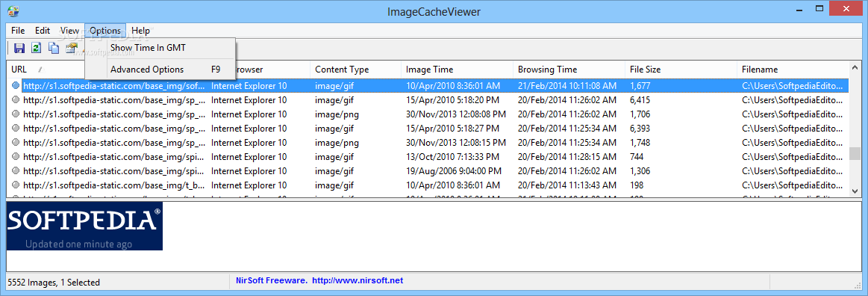
Task: Click the green Refresh toolbar icon
Action: [37, 49]
